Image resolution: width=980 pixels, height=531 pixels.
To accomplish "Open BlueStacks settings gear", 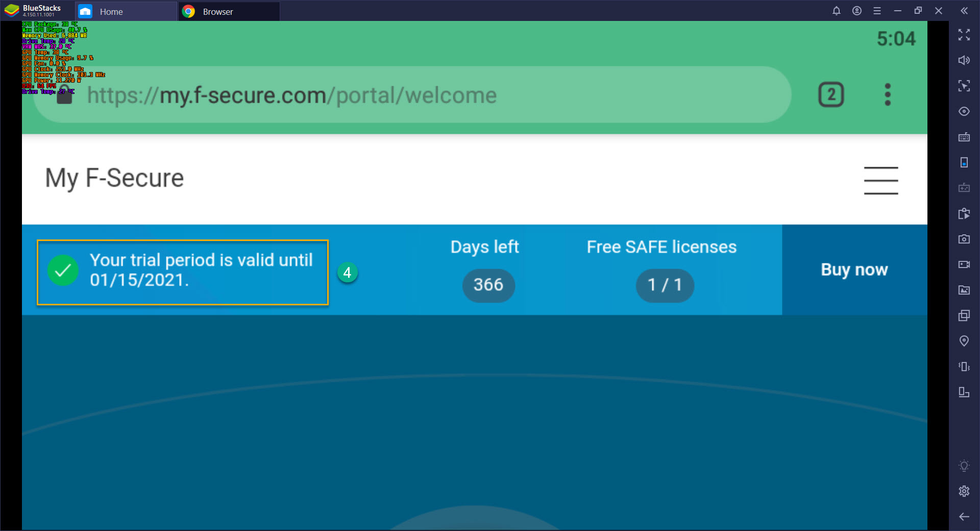I will (x=964, y=491).
